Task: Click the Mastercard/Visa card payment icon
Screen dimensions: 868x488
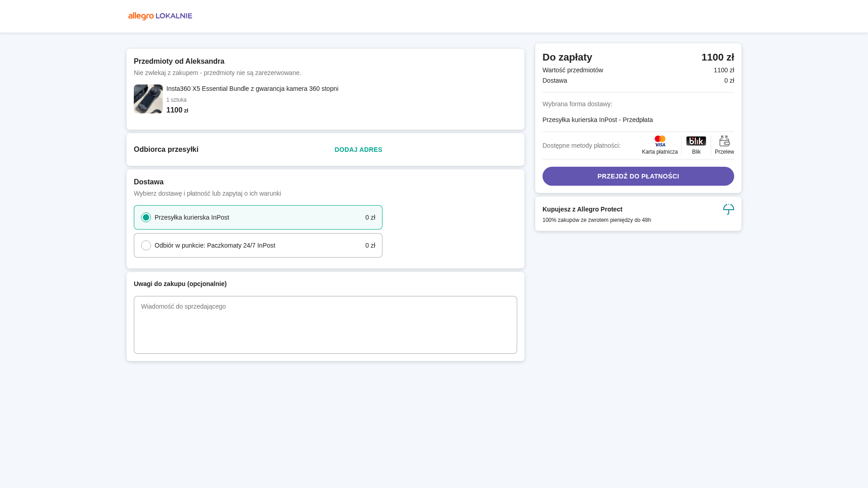Action: [x=660, y=141]
